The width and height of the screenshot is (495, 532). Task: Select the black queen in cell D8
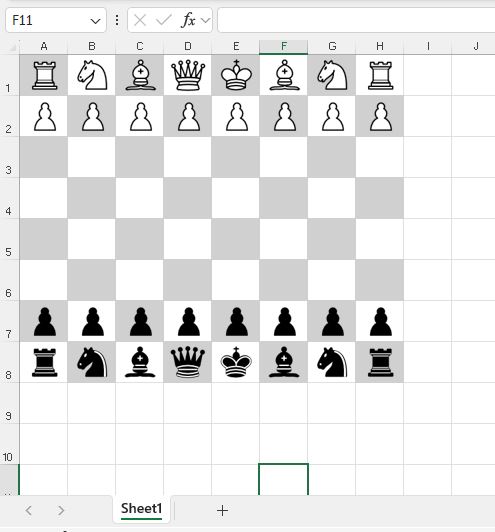(x=188, y=363)
